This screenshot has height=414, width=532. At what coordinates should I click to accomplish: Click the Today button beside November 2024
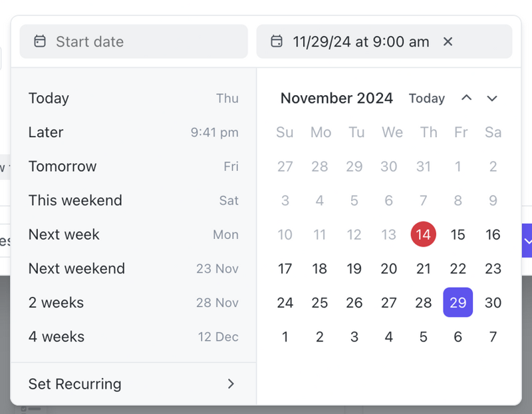point(426,98)
